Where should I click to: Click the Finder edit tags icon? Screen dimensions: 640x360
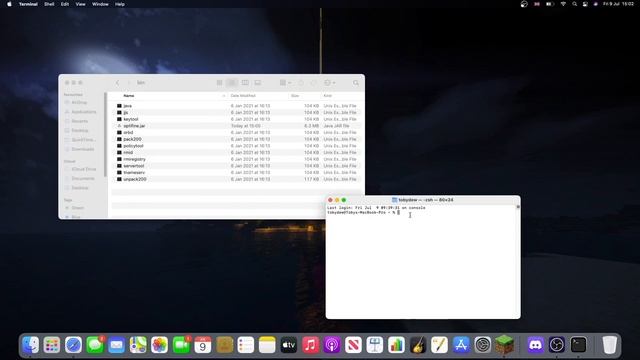pyautogui.click(x=313, y=83)
